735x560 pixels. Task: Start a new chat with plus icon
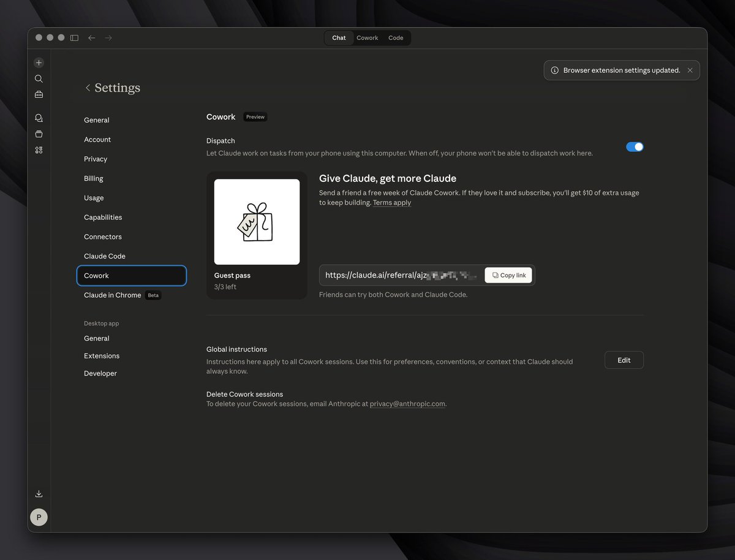pyautogui.click(x=39, y=62)
